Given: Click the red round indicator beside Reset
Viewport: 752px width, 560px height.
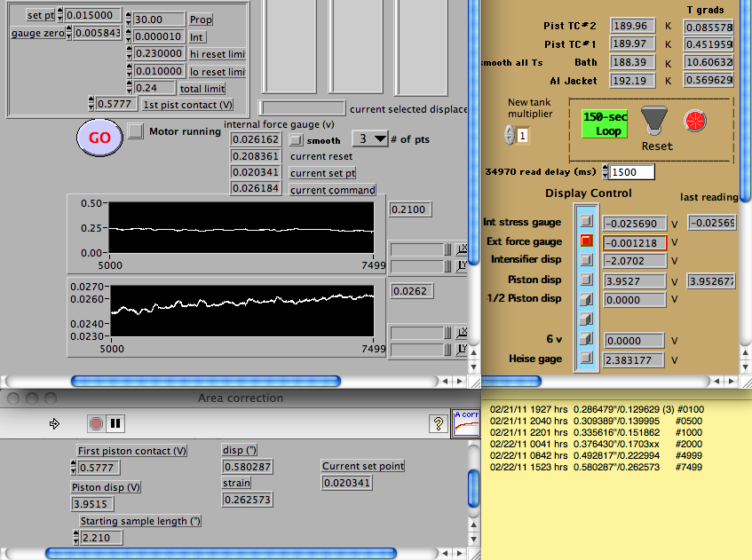Looking at the screenshot, I should coord(694,120).
